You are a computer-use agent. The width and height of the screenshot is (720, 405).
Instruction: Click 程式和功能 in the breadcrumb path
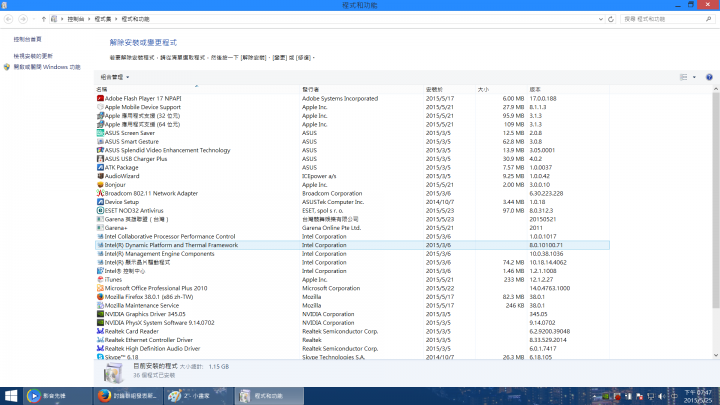[x=135, y=19]
